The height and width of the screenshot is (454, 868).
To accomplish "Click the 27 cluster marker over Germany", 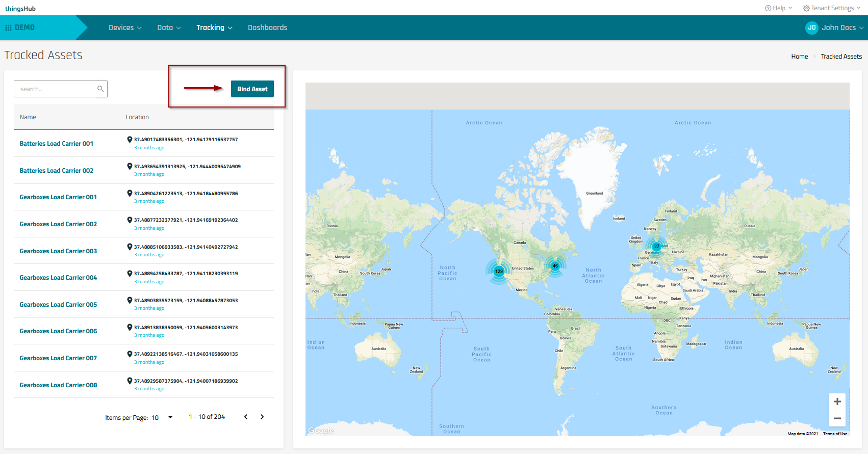I will coord(656,246).
